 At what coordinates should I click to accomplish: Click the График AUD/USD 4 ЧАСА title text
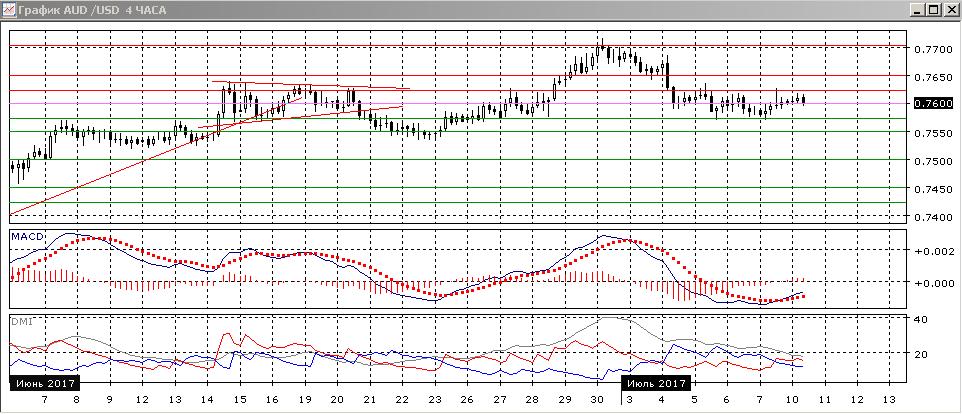tap(92, 10)
